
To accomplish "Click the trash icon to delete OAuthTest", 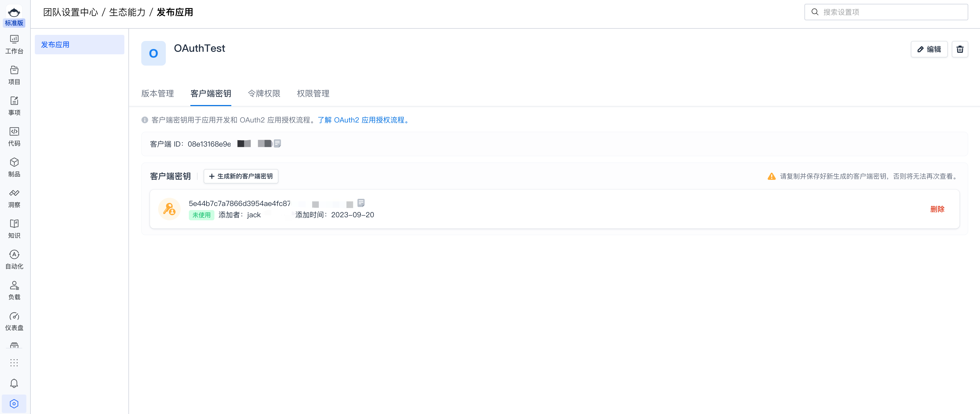I will coord(960,49).
